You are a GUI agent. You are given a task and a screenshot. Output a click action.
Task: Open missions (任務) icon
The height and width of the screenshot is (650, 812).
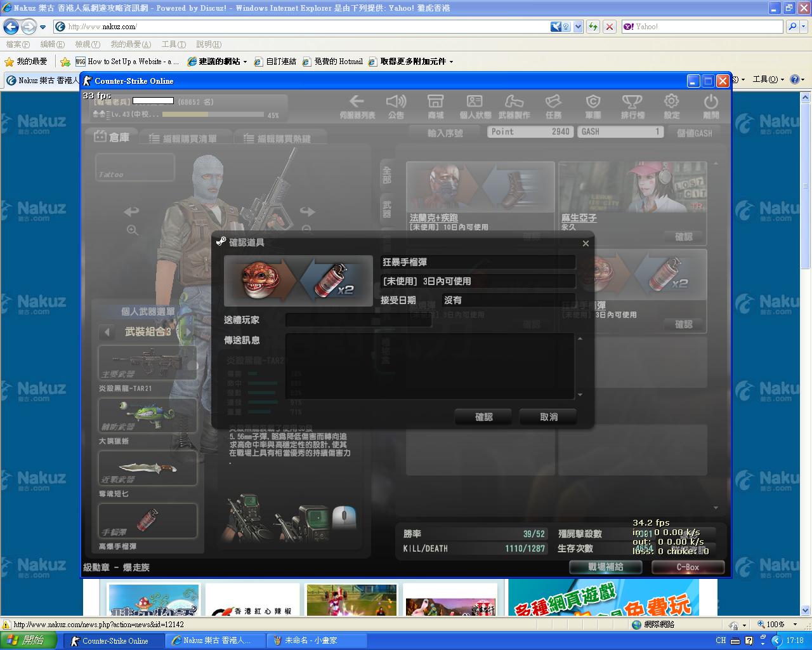pos(554,107)
